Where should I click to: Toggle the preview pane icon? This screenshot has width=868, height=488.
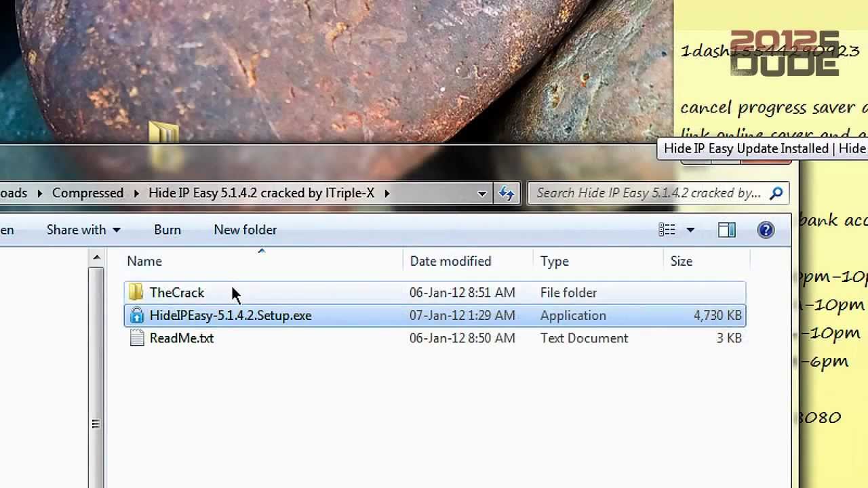coord(727,230)
